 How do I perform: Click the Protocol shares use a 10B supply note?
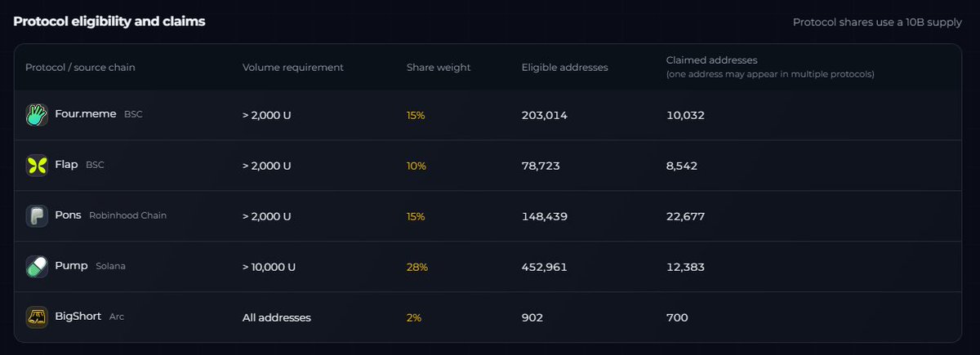pos(877,23)
